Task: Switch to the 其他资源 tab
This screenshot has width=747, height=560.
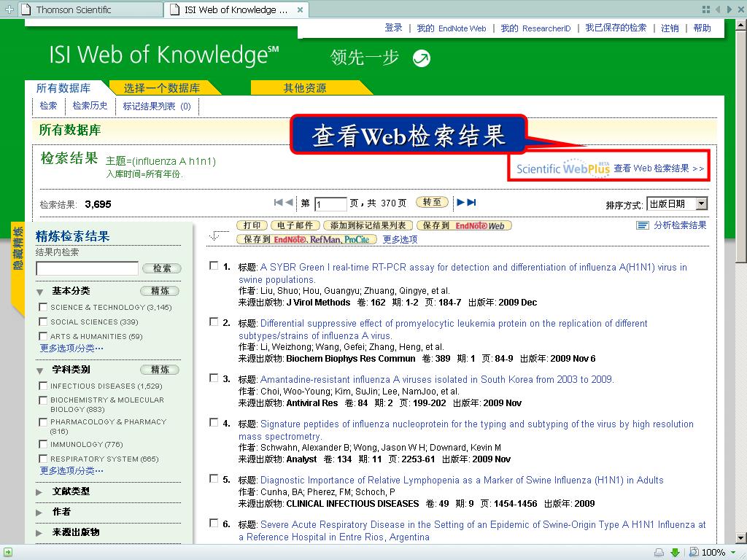Action: pos(305,88)
